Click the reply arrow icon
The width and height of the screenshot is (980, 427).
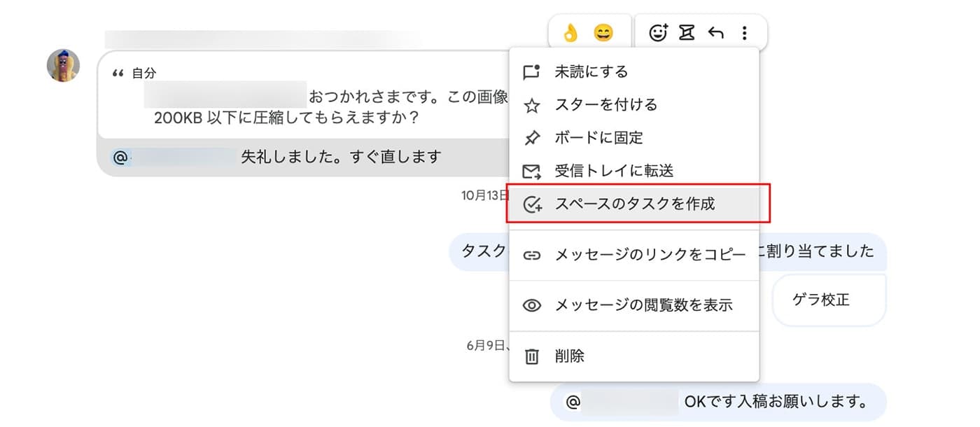click(715, 32)
